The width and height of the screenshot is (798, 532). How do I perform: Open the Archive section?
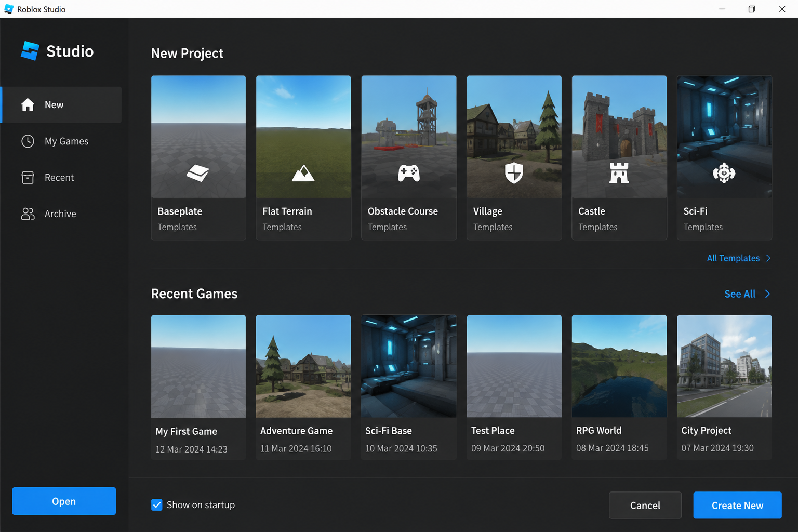(x=62, y=214)
